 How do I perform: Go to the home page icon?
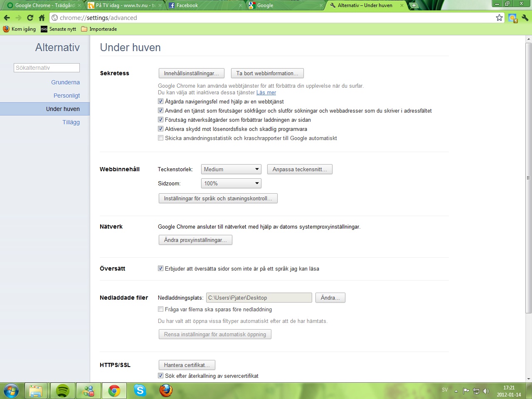[x=42, y=18]
